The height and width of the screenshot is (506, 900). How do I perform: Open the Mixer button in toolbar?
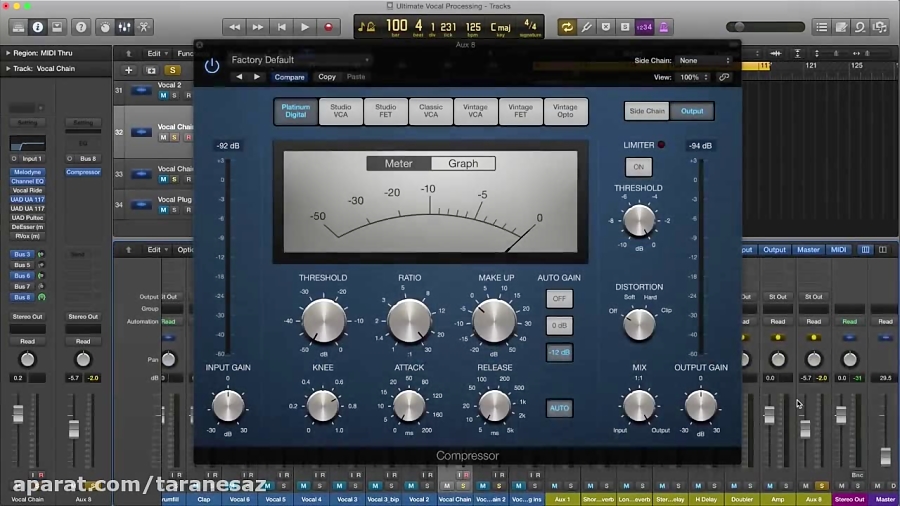click(124, 27)
